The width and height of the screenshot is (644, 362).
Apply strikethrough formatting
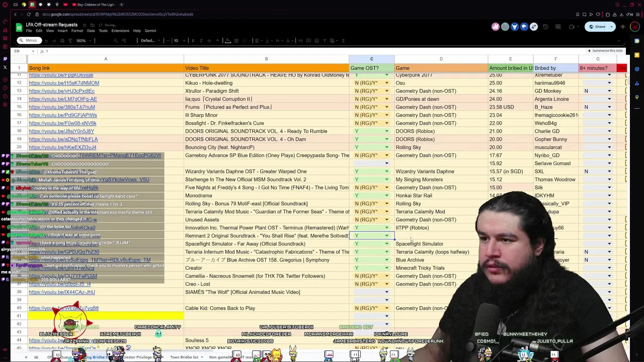pyautogui.click(x=209, y=41)
